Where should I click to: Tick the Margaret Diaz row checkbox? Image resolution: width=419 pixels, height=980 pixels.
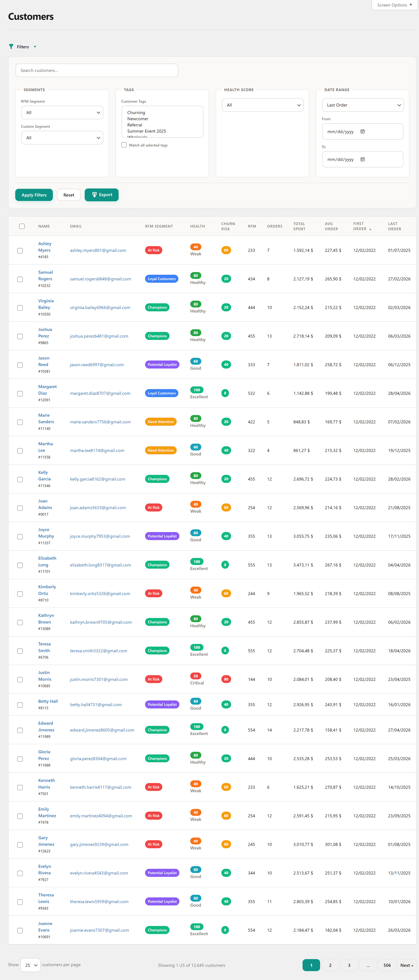[x=20, y=394]
